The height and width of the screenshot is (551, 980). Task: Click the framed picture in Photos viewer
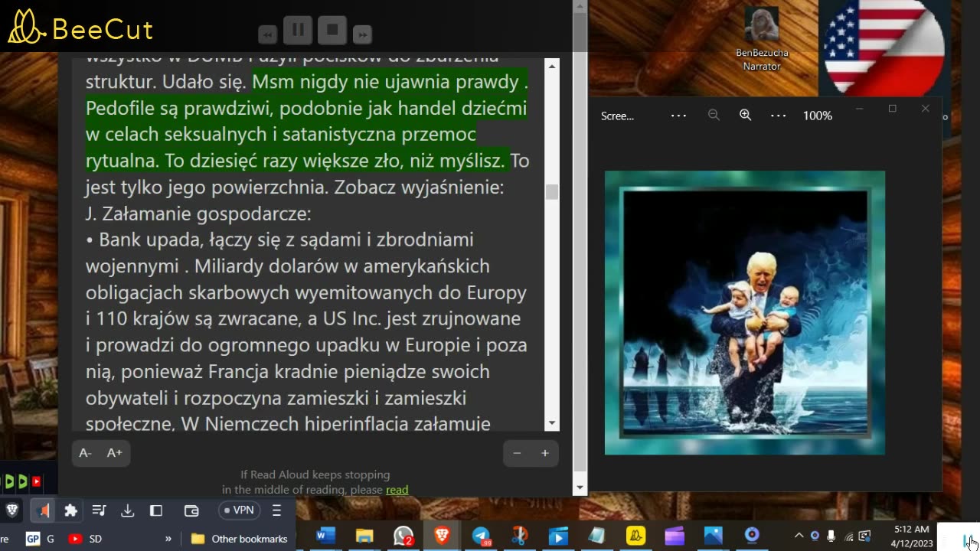point(745,312)
